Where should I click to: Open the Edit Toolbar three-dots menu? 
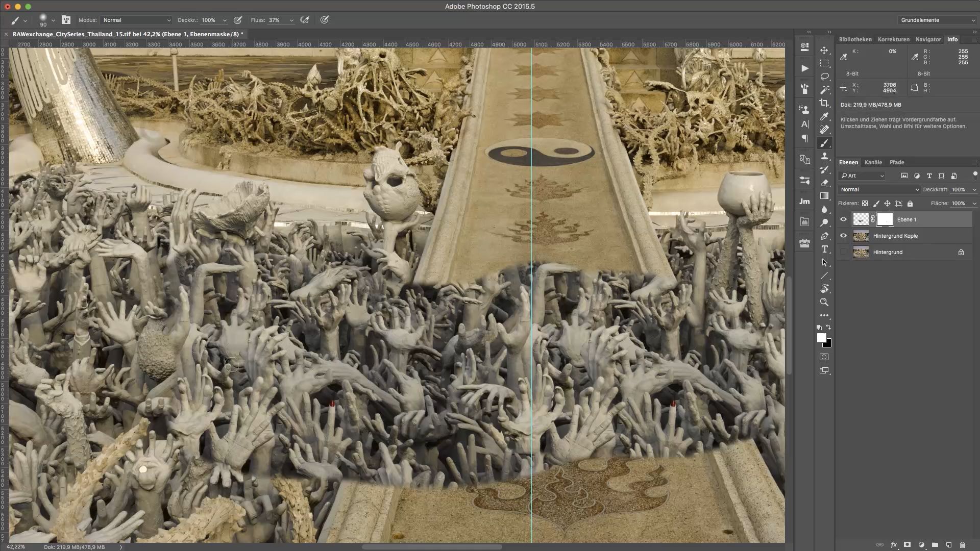click(824, 315)
